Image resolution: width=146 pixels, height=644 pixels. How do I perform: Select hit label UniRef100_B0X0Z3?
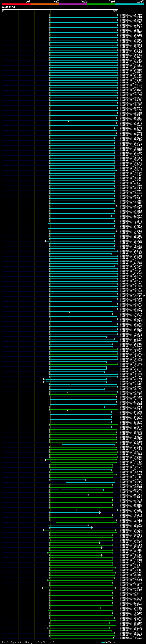[x=131, y=361]
